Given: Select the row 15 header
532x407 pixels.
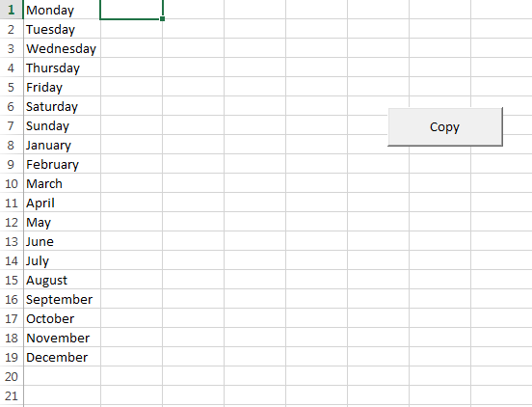Looking at the screenshot, I should pyautogui.click(x=12, y=280).
